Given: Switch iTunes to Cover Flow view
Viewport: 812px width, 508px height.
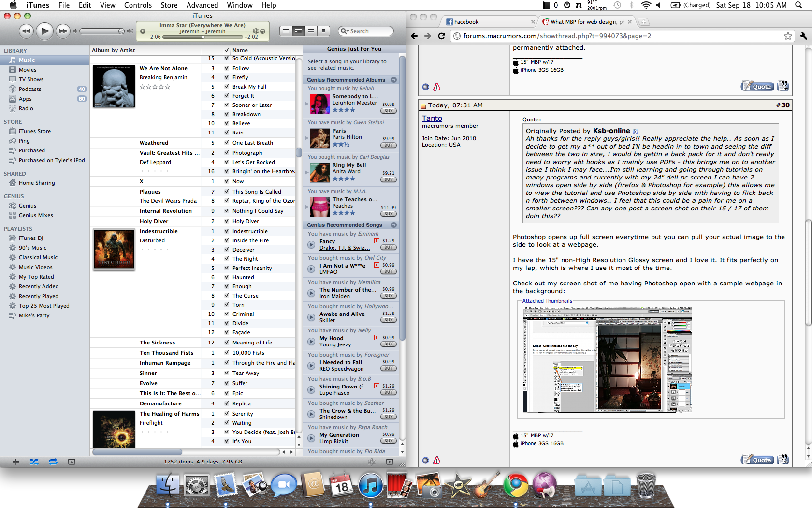Looking at the screenshot, I should 324,31.
